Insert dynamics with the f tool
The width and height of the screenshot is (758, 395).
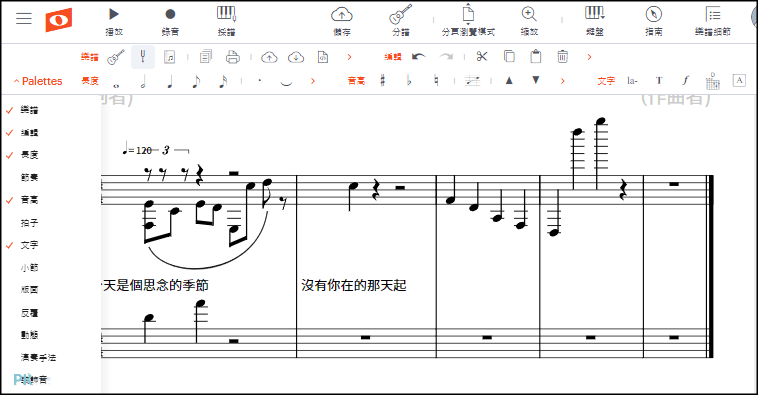(685, 81)
